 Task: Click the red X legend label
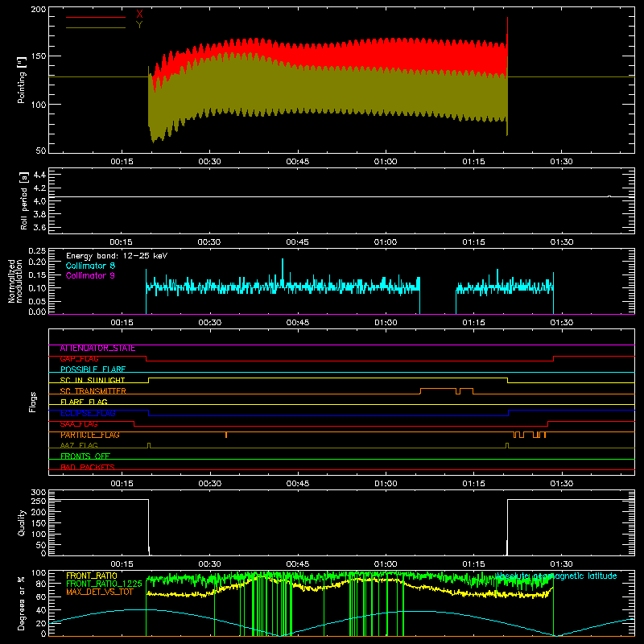tap(139, 14)
